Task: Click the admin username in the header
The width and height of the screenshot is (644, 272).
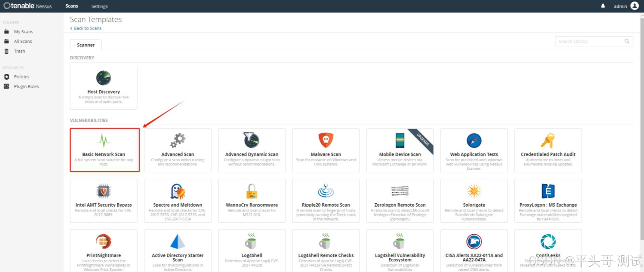Action: pyautogui.click(x=620, y=6)
